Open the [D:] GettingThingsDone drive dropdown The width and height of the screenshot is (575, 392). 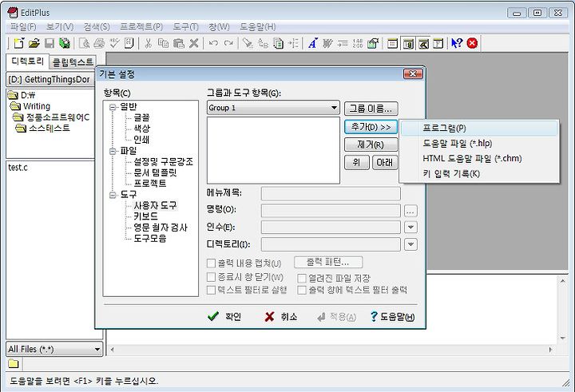[x=50, y=80]
